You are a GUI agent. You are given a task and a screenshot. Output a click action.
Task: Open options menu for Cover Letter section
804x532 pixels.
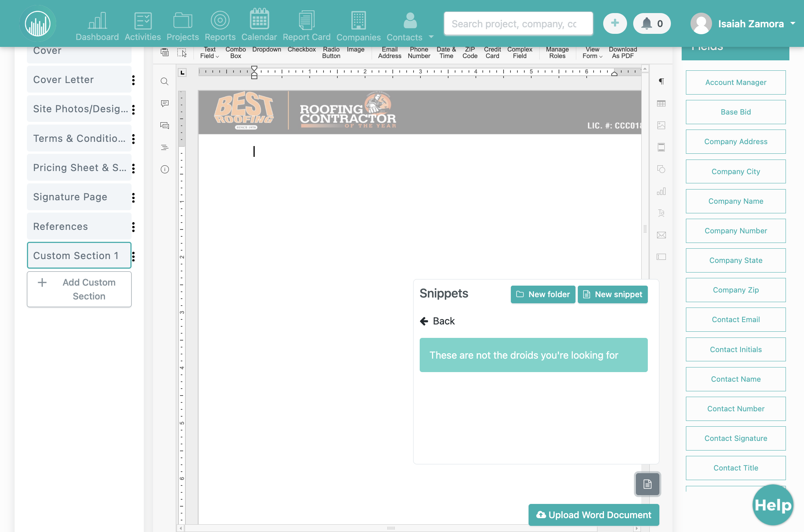133,80
